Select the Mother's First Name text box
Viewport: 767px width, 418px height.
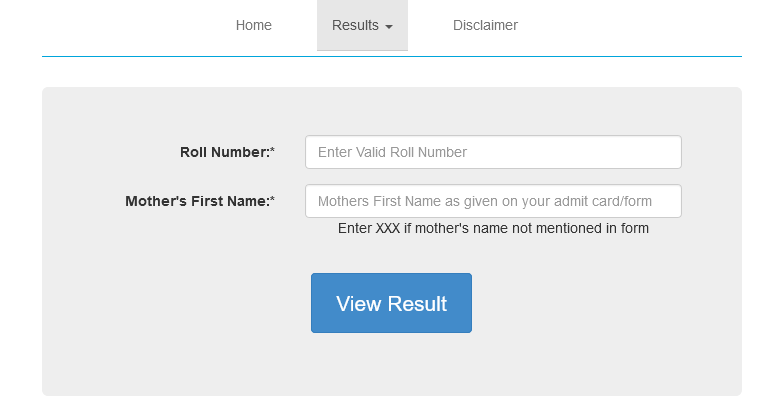(493, 201)
